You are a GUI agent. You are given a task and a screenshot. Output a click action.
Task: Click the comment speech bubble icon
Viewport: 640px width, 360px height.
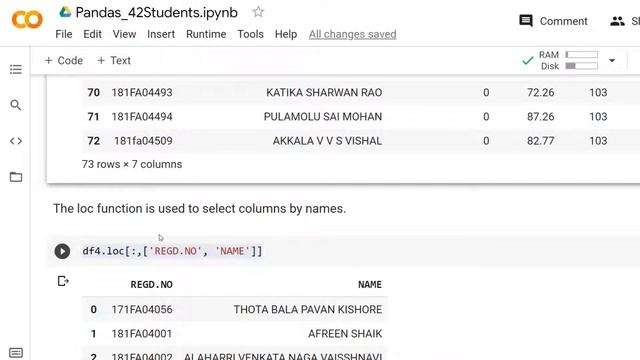click(526, 21)
